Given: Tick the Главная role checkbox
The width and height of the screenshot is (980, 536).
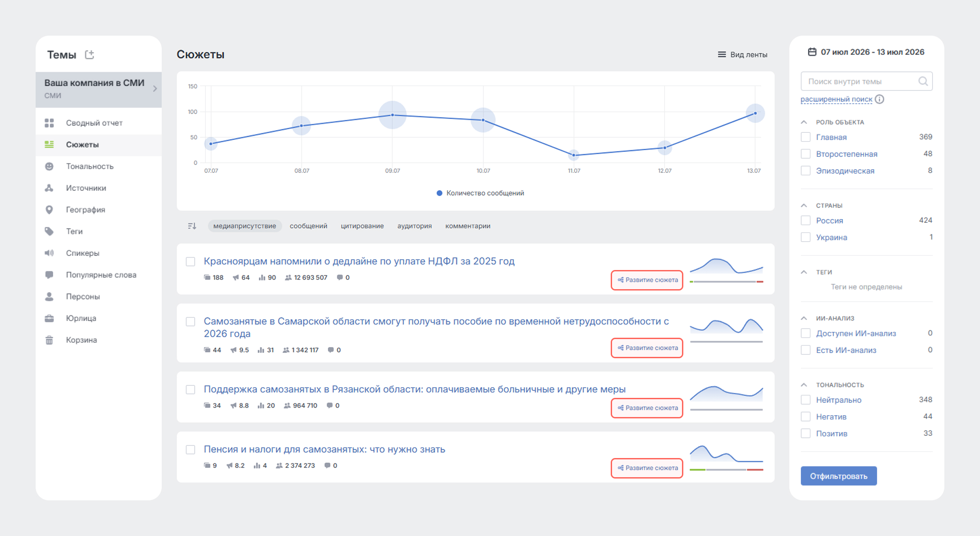Looking at the screenshot, I should (805, 137).
